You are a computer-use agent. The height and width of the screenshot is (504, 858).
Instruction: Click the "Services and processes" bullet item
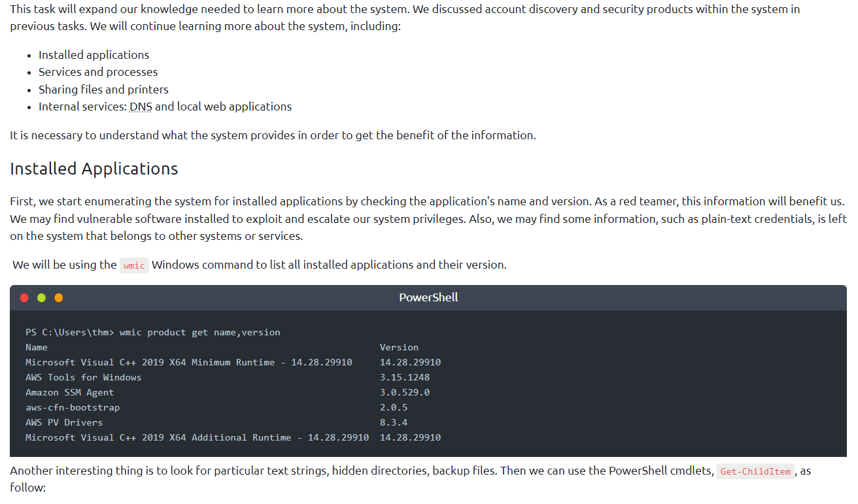(98, 72)
